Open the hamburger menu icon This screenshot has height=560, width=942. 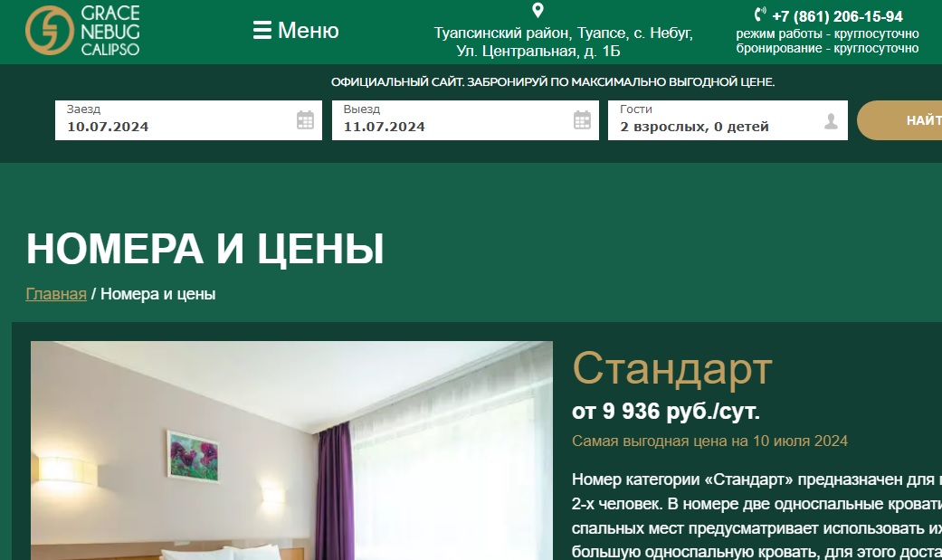tap(262, 31)
